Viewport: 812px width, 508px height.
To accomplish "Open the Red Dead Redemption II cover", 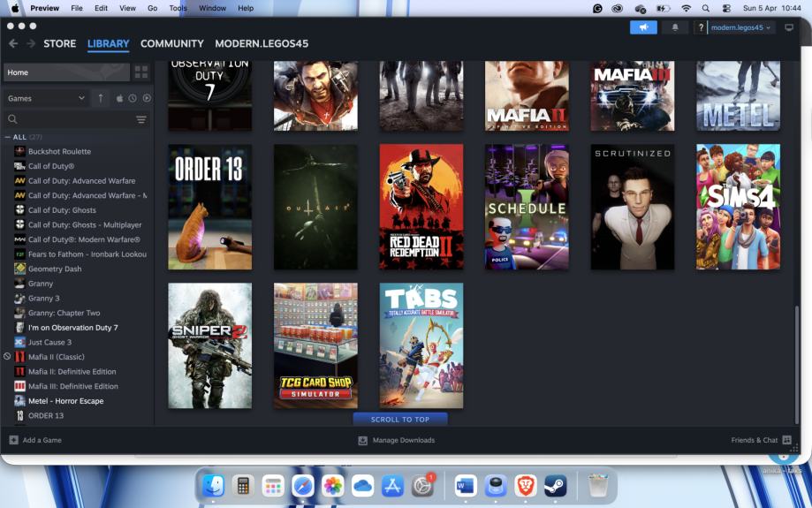I will pyautogui.click(x=421, y=207).
